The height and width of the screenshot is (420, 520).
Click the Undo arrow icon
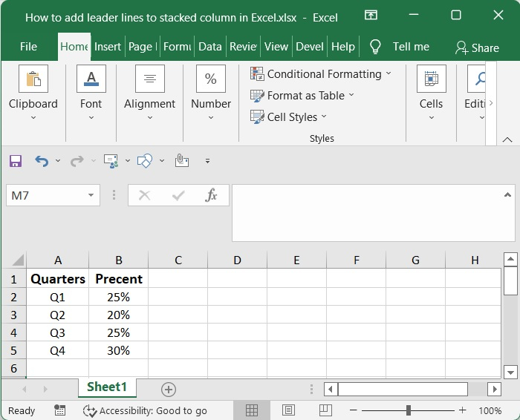click(42, 160)
